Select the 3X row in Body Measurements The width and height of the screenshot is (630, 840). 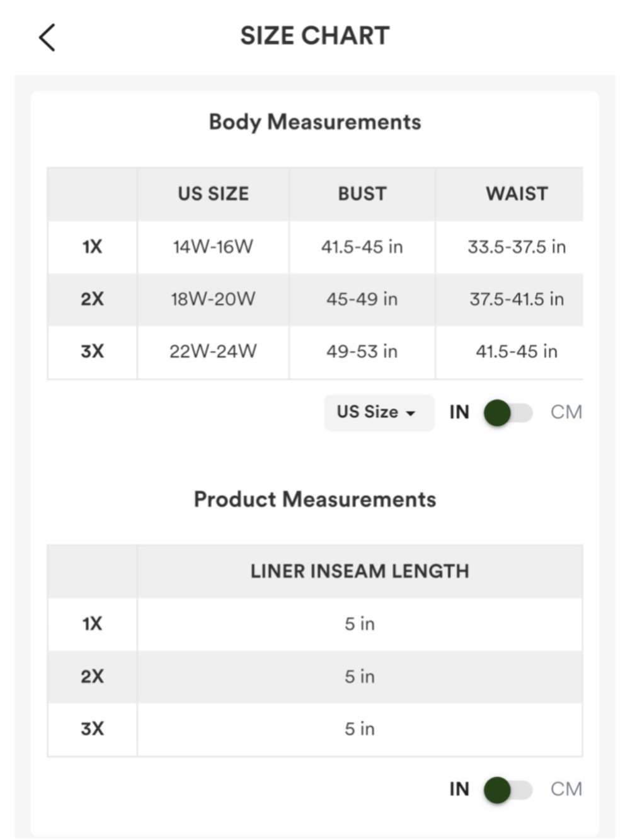(x=315, y=352)
